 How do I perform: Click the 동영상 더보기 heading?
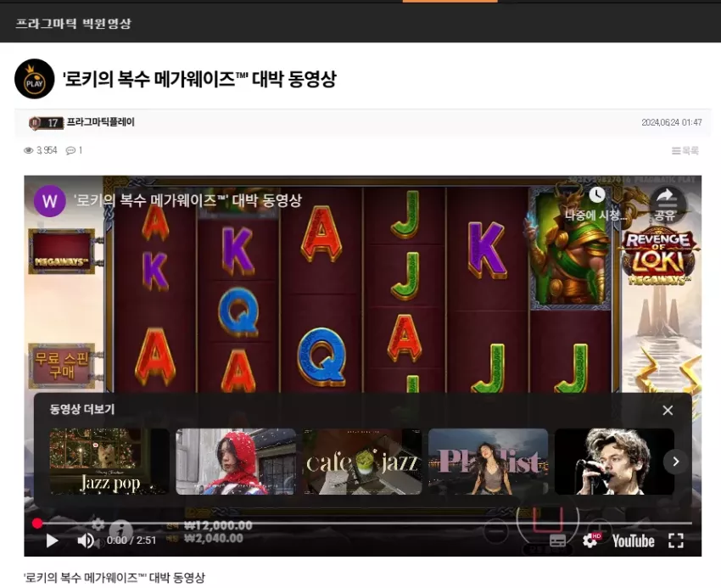coord(82,409)
